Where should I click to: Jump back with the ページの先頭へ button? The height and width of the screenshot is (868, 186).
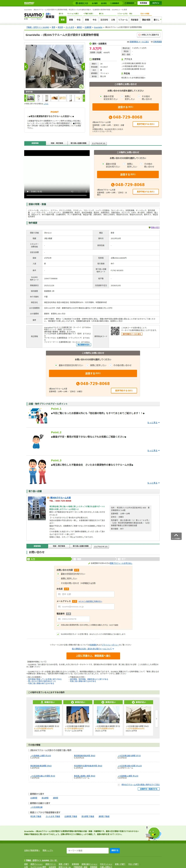(176, 536)
